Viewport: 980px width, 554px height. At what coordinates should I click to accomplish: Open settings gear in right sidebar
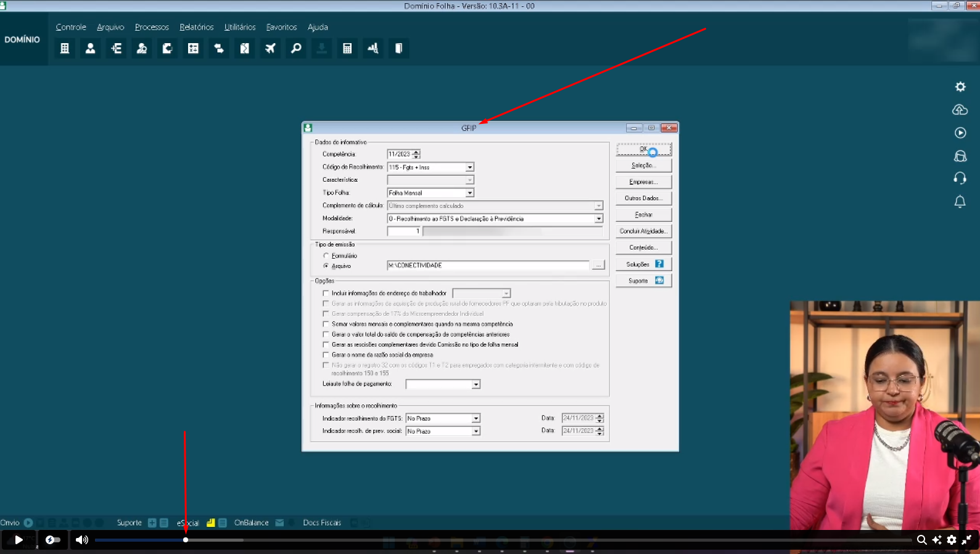(x=960, y=87)
